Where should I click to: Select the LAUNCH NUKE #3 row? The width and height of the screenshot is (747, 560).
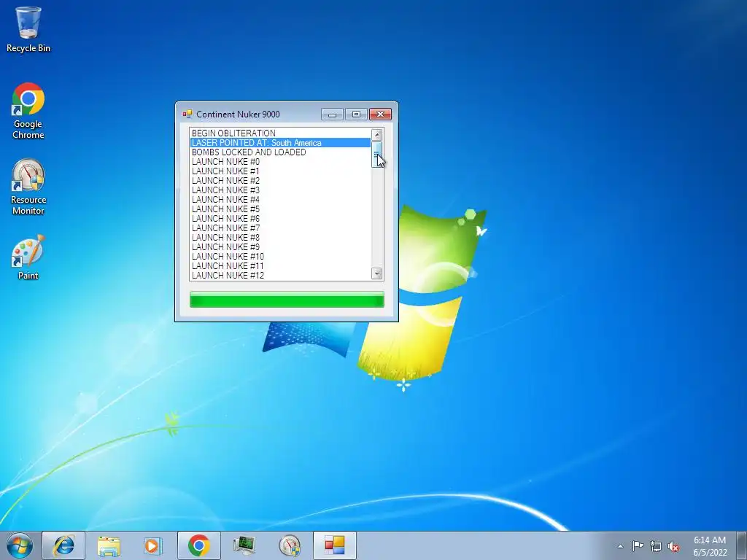[280, 190]
